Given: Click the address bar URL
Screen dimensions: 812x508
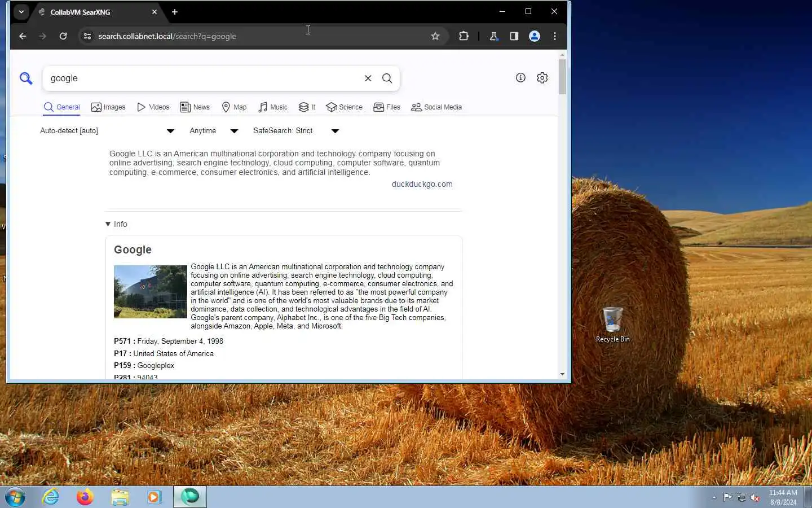Looking at the screenshot, I should pos(167,36).
